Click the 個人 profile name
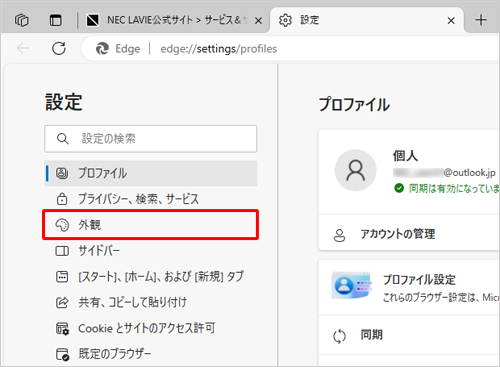500x367 pixels. pyautogui.click(x=405, y=156)
